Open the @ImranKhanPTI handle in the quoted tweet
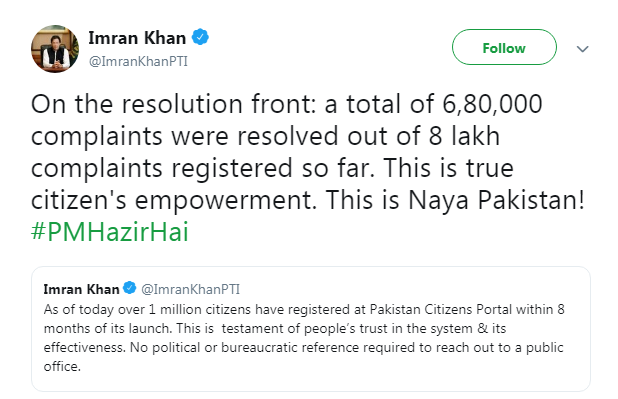618x399 pixels. point(190,289)
